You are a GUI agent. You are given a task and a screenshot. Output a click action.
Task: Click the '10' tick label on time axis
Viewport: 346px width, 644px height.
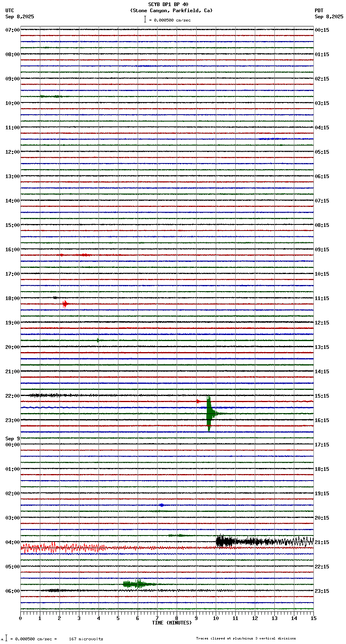pos(216,618)
